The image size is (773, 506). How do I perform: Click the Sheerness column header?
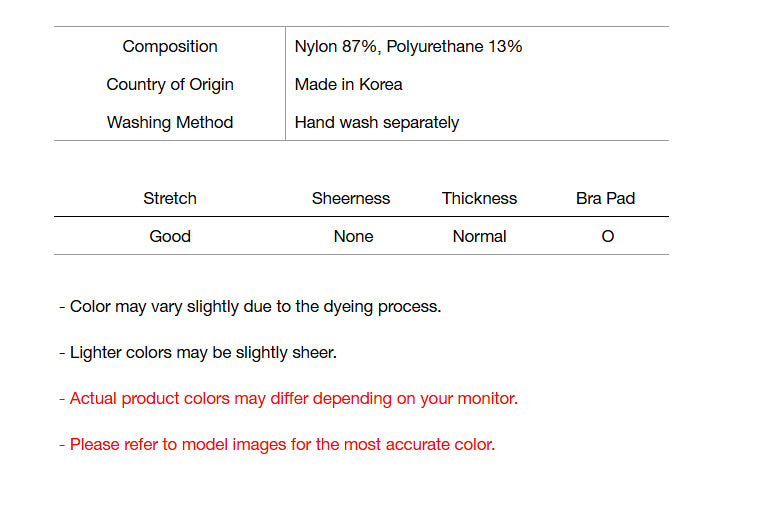pos(351,198)
